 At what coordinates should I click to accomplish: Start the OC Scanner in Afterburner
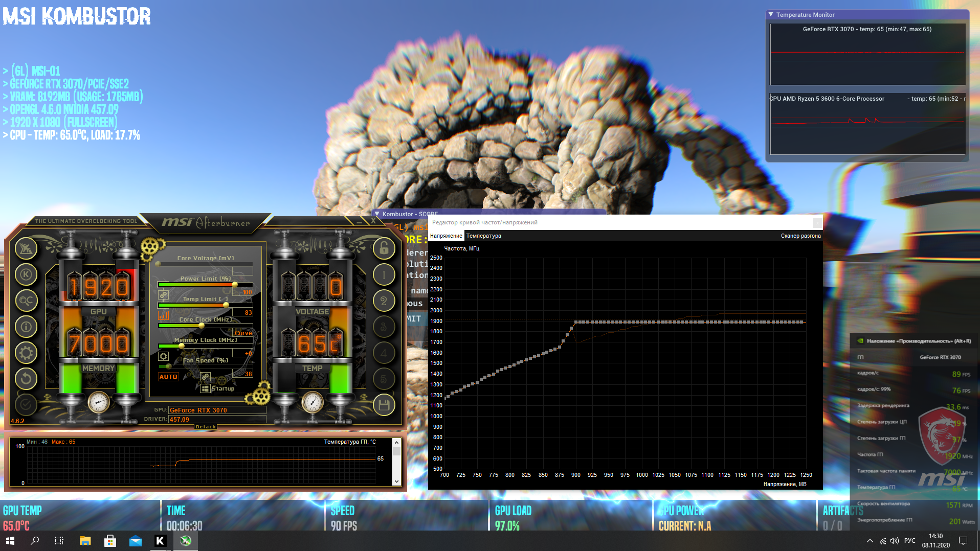[26, 301]
